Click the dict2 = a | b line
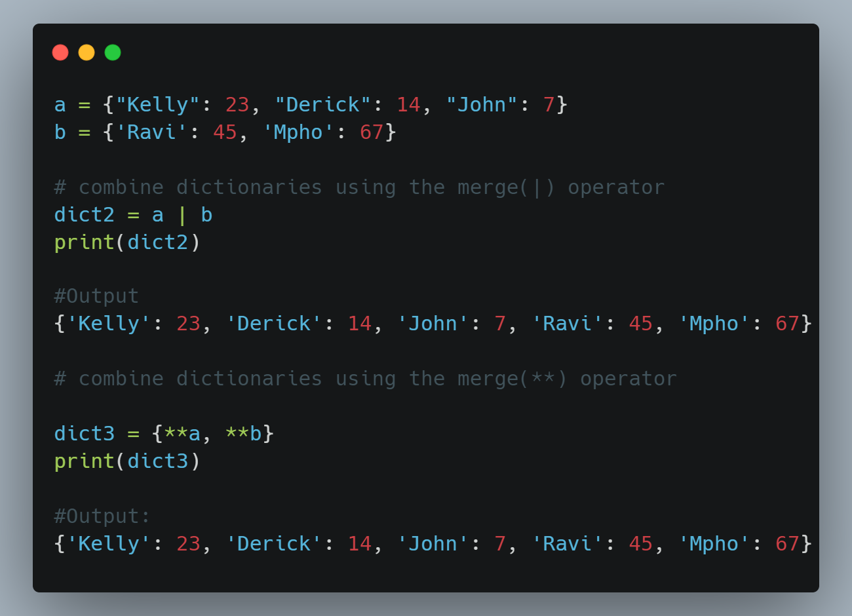 pyautogui.click(x=133, y=215)
